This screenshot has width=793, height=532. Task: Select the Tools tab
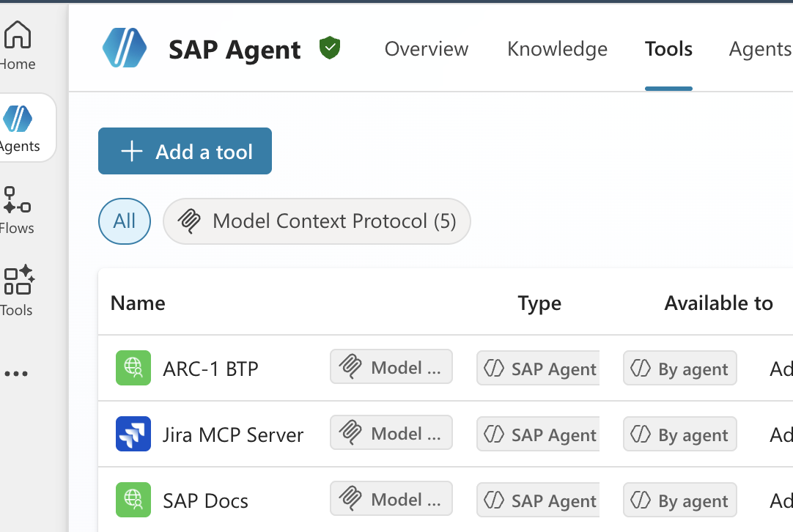pos(668,49)
